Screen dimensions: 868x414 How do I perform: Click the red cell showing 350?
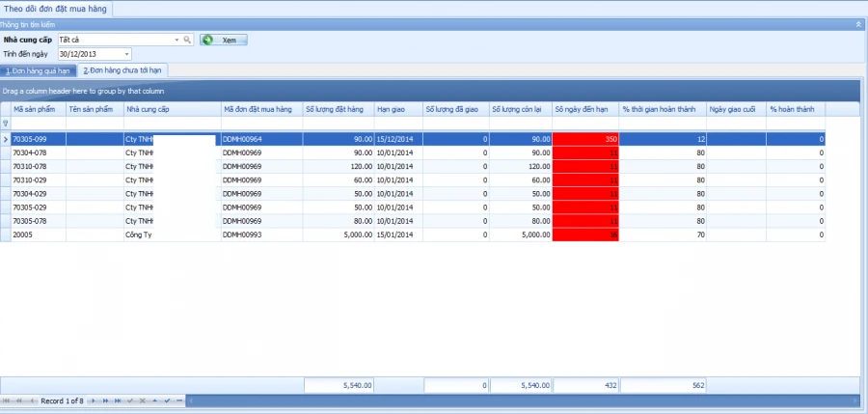pos(585,139)
